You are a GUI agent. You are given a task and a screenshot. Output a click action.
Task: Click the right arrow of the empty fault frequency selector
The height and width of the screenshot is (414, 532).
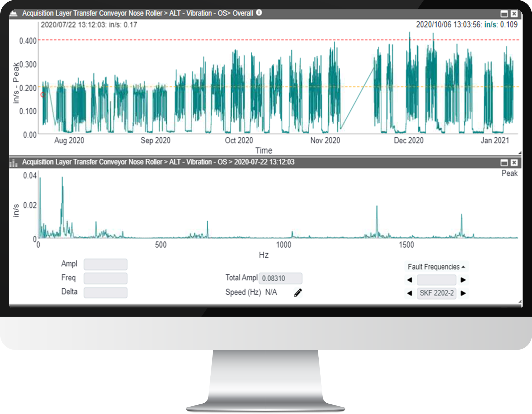point(464,280)
